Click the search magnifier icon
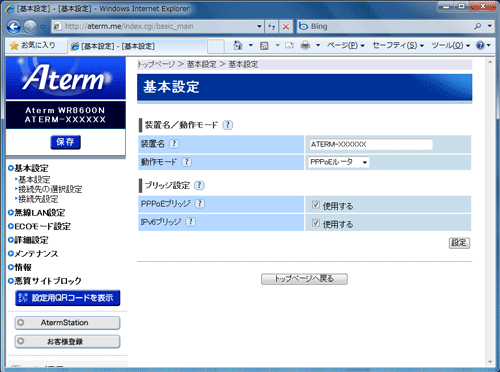 click(478, 26)
